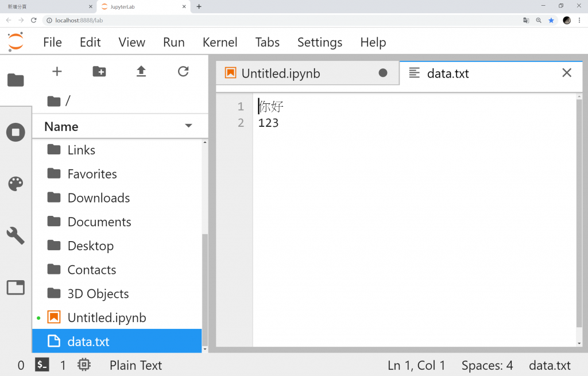Open the File Browser sidebar panel
This screenshot has width=588, height=376.
pos(16,80)
